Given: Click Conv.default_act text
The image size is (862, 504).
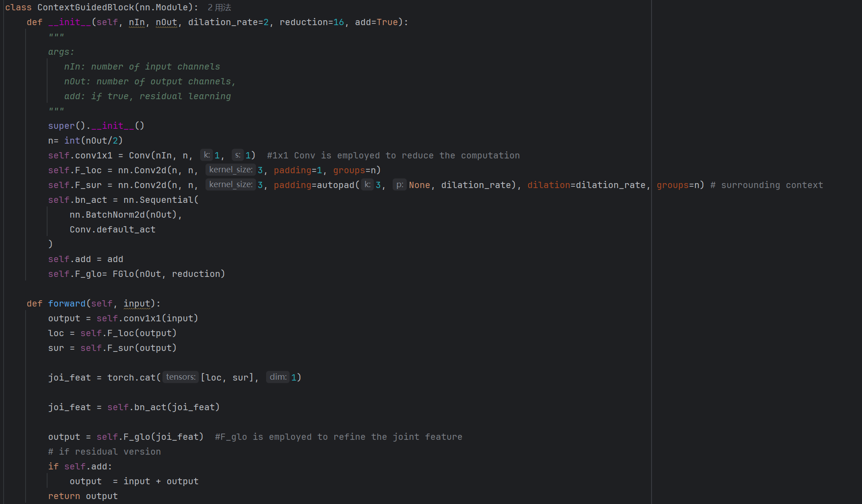Looking at the screenshot, I should pos(112,229).
